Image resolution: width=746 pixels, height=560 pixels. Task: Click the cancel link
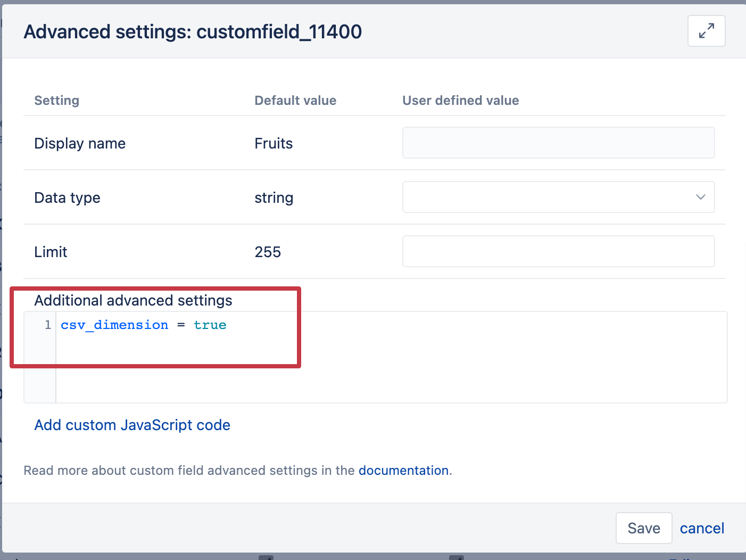[x=701, y=528]
